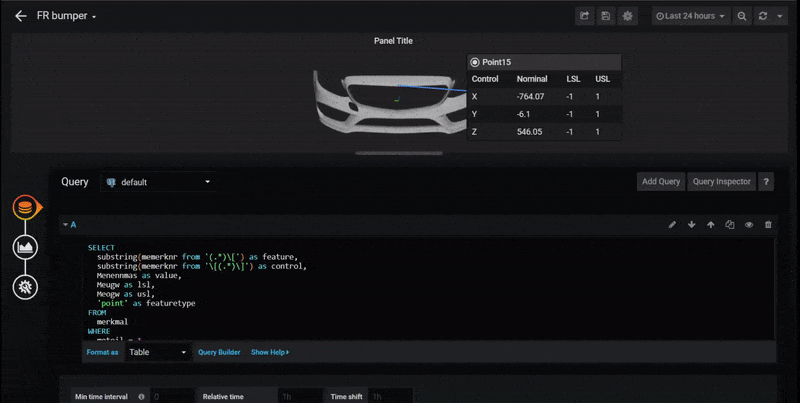Move query A down
The width and height of the screenshot is (800, 403).
tap(691, 224)
